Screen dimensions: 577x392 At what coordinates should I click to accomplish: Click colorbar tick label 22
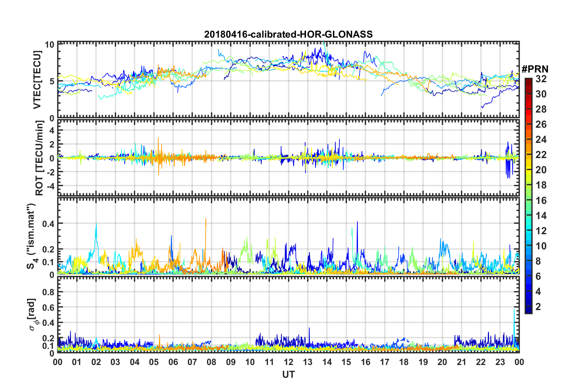(x=541, y=155)
